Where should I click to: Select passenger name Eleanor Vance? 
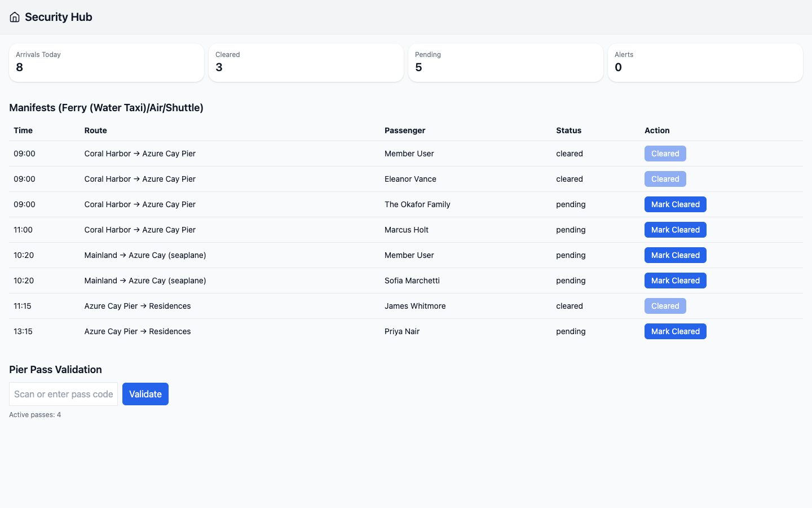pyautogui.click(x=411, y=179)
